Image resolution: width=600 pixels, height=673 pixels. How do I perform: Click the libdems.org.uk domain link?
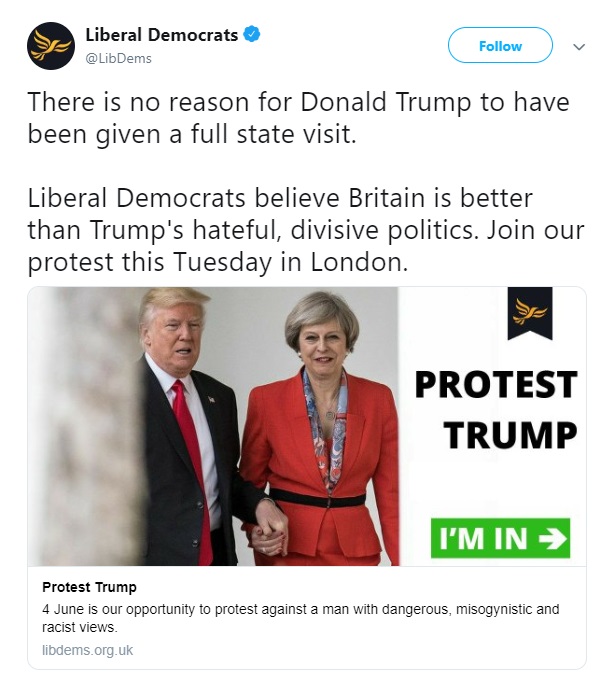[88, 650]
